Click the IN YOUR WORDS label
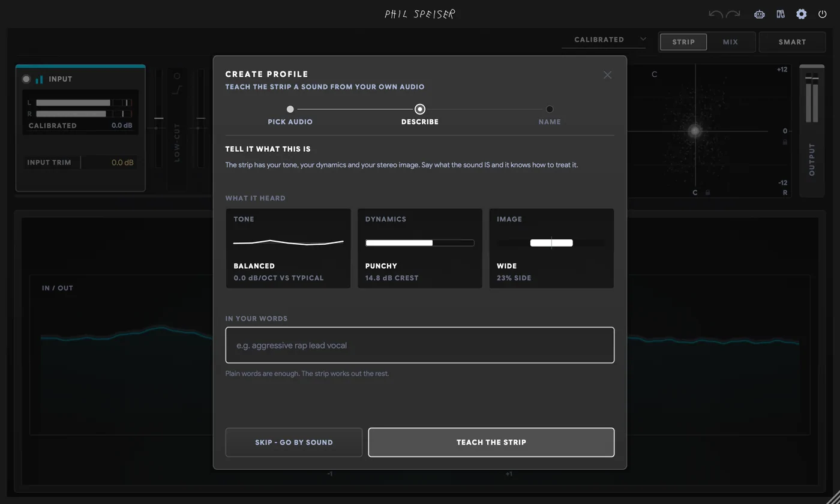This screenshot has width=840, height=504. pyautogui.click(x=257, y=319)
